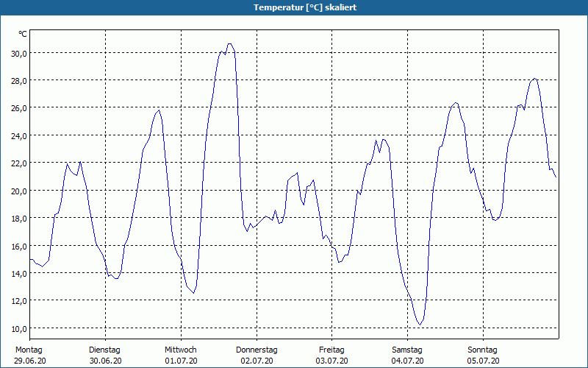Click the Sonntag 05.07.20 date label
This screenshot has width=588, height=368.
(x=483, y=355)
